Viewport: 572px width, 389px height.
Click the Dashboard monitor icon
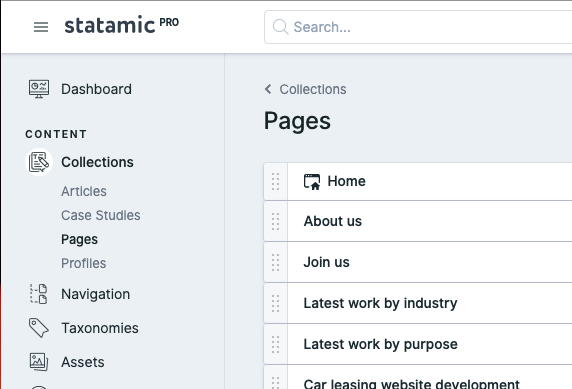tap(39, 89)
